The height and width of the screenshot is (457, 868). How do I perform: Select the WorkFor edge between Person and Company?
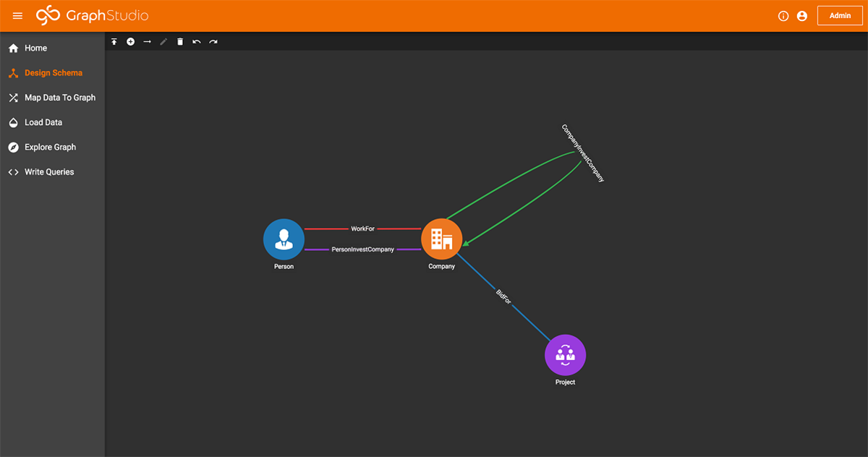[x=362, y=227]
